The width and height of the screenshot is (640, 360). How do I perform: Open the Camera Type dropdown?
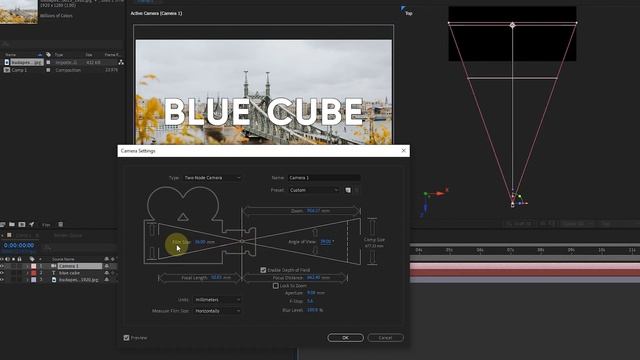(x=212, y=178)
